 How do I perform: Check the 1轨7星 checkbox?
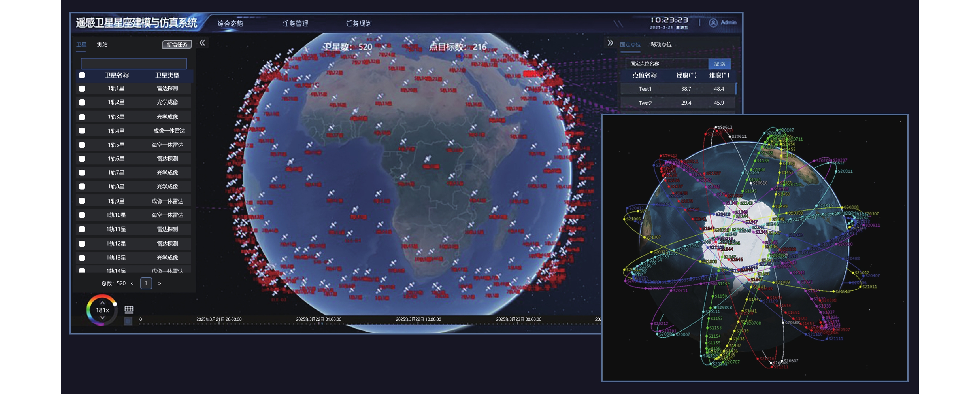82,173
